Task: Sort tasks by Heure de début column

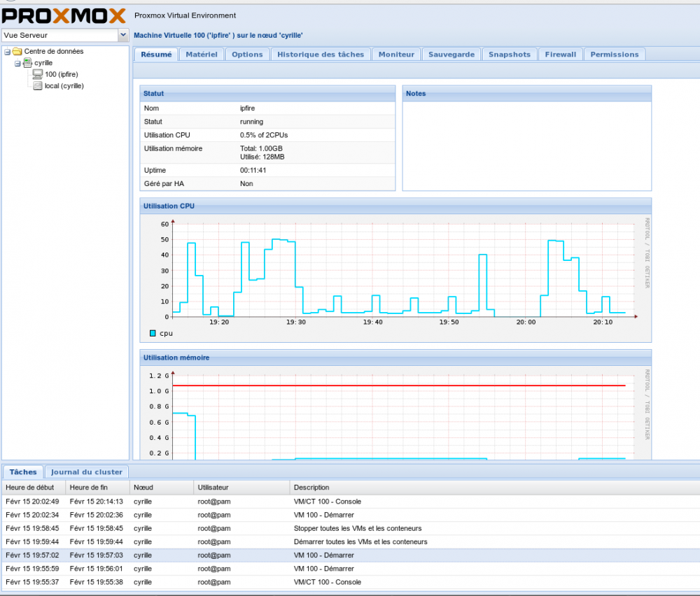Action: point(33,488)
